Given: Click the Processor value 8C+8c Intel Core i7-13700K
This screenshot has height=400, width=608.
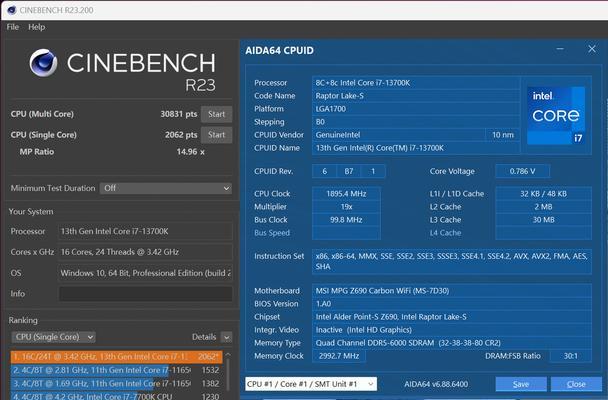Looking at the screenshot, I should (x=416, y=83).
